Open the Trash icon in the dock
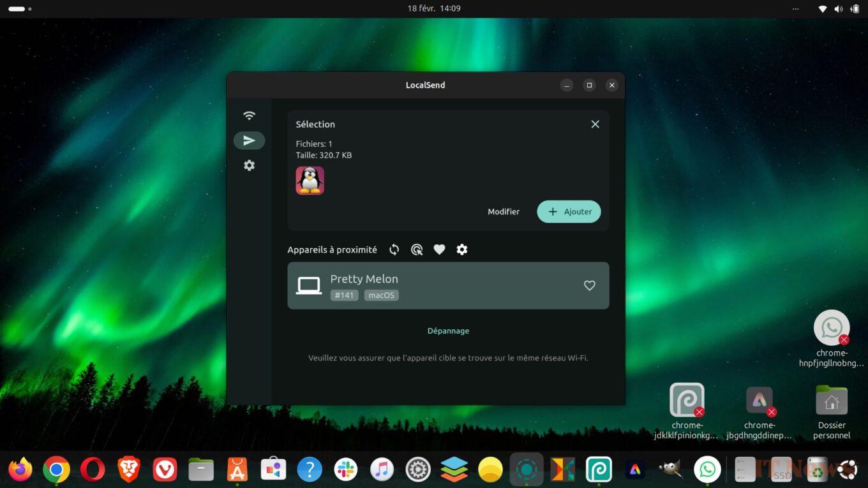 point(817,470)
